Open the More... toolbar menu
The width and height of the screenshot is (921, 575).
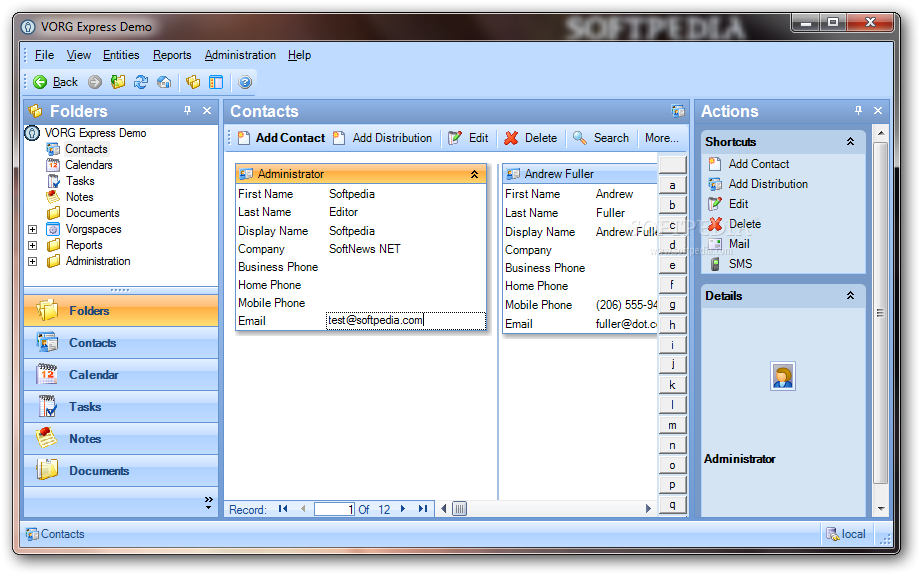coord(661,138)
